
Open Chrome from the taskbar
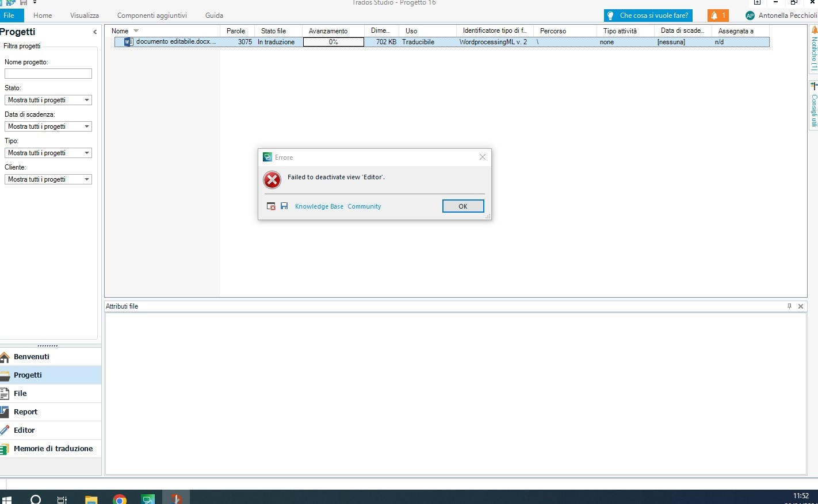[120, 499]
